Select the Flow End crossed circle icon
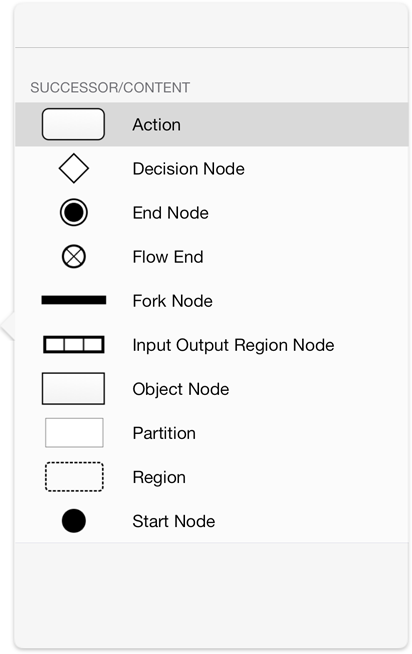Screen dimensions: 412x654 pos(74,257)
